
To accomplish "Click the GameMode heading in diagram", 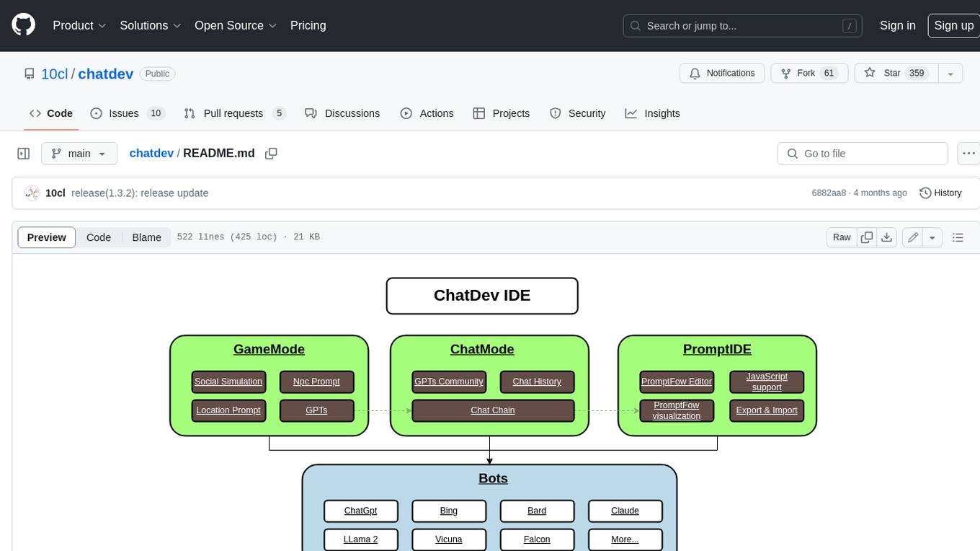I will (x=269, y=349).
